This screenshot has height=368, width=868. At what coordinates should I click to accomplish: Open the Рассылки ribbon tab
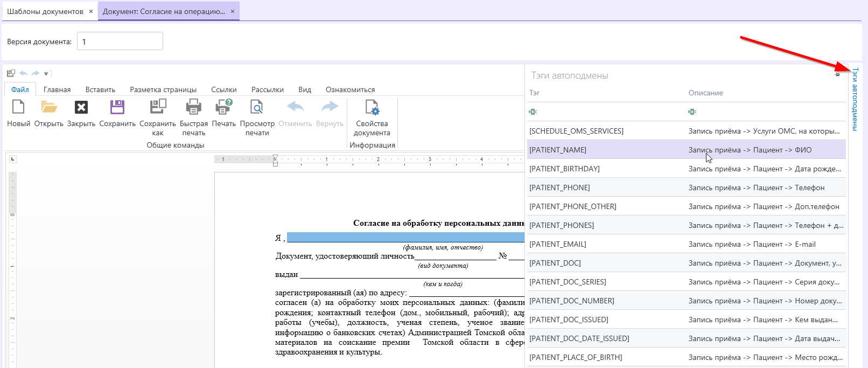pos(268,89)
